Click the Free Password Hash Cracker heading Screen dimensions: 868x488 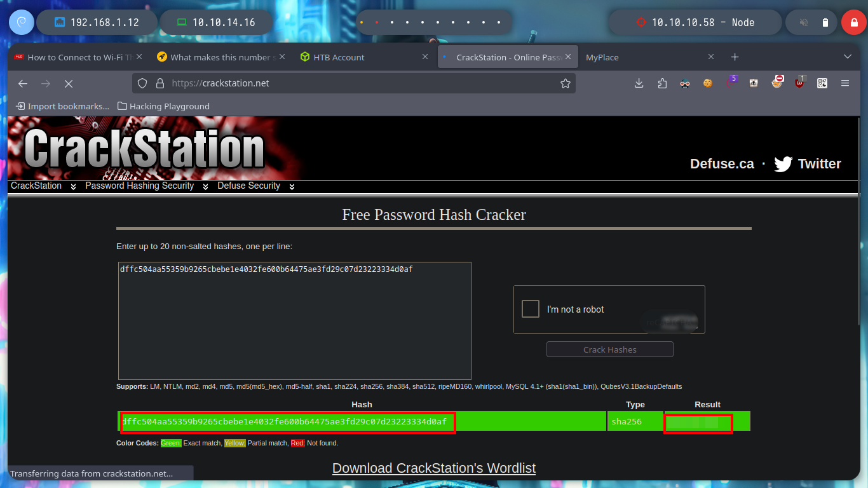click(x=434, y=215)
